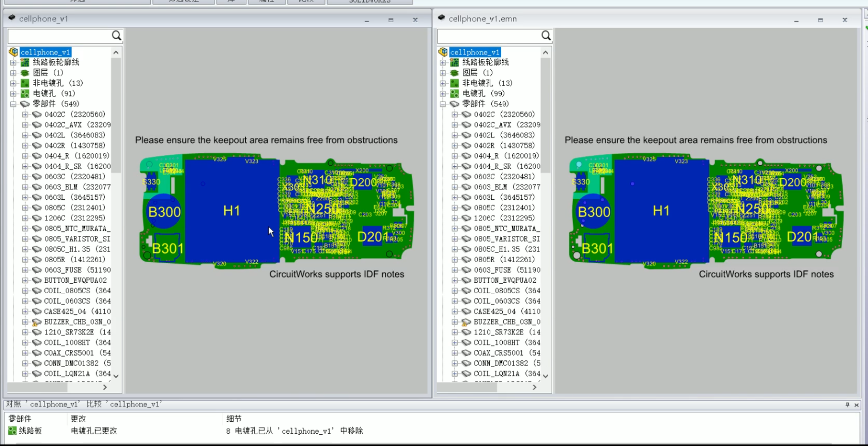
Task: Click component N150 on left board view
Action: point(301,237)
